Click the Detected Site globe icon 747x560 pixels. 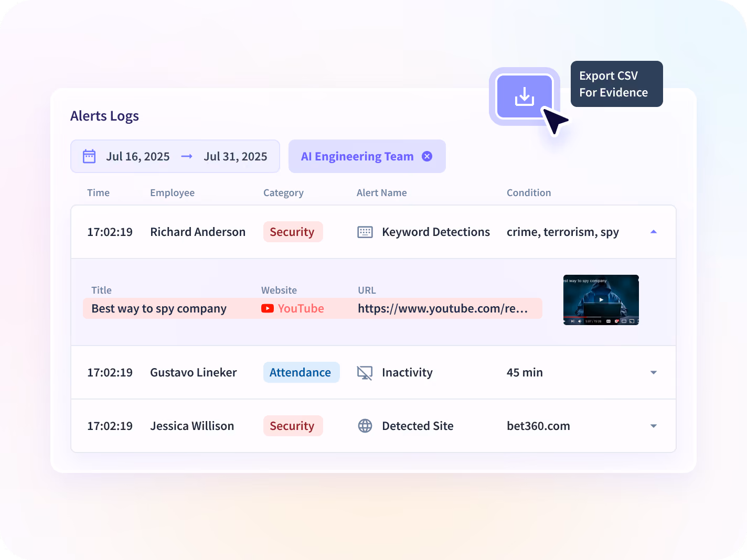pyautogui.click(x=365, y=426)
